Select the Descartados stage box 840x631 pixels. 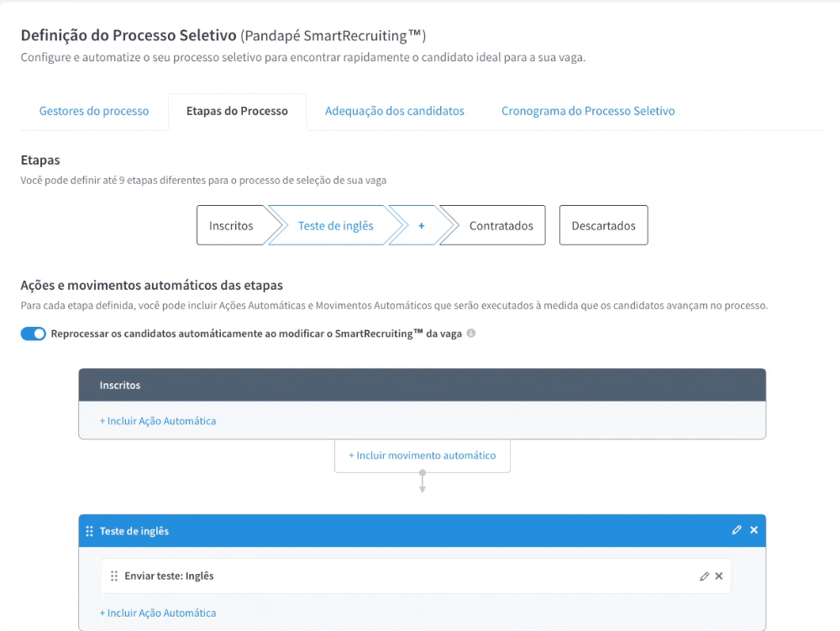click(603, 226)
